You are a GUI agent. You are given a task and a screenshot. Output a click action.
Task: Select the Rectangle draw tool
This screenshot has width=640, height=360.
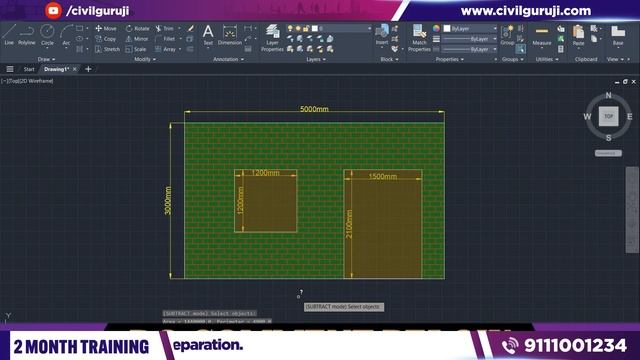pos(80,29)
